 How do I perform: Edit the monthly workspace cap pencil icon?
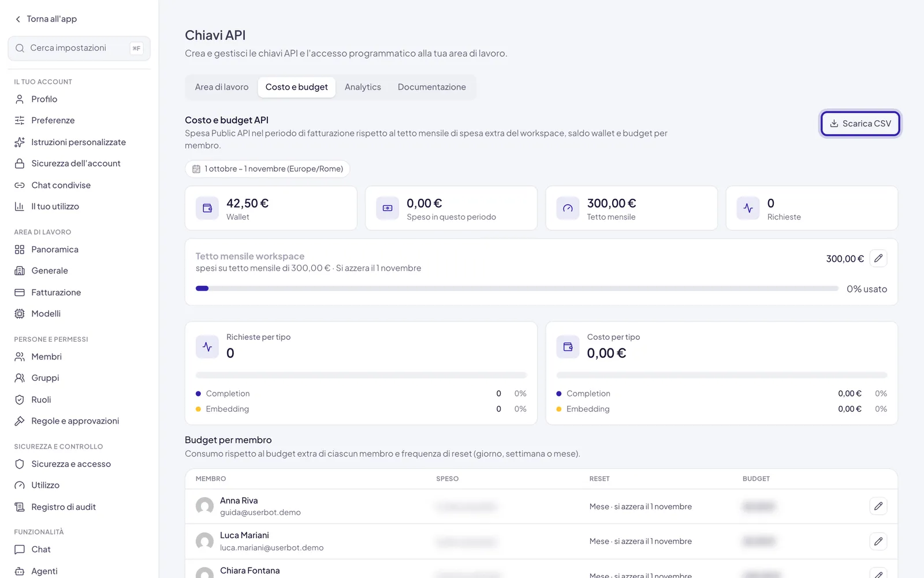point(878,258)
